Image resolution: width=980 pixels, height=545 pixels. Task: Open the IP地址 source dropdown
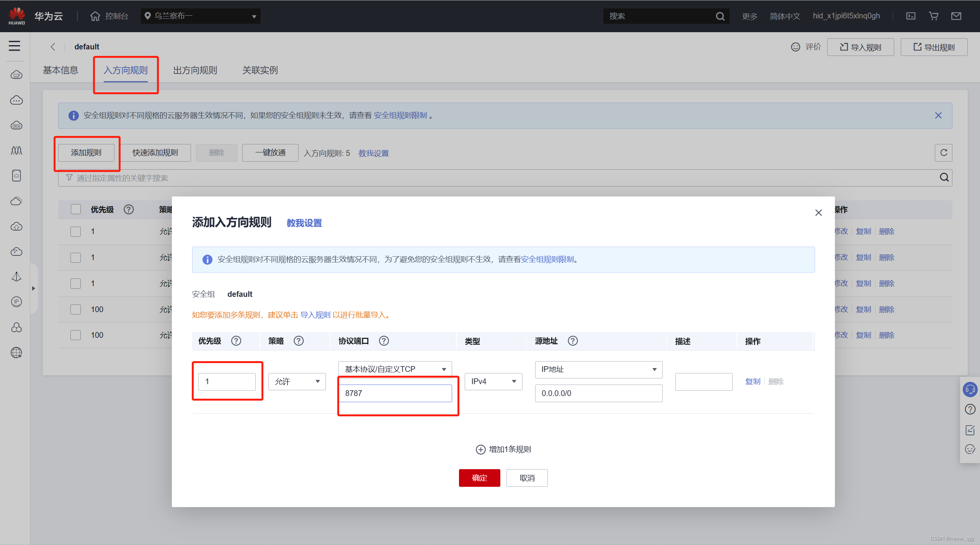tap(599, 369)
